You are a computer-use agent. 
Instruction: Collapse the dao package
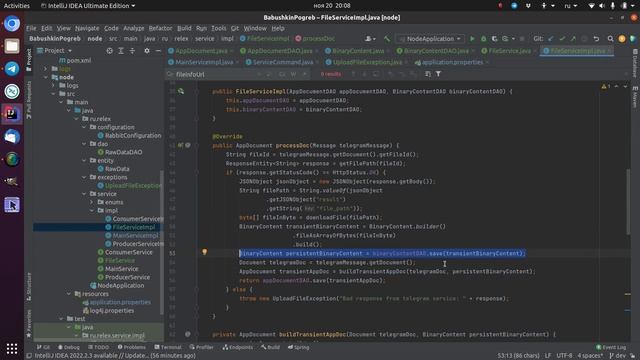tap(84, 144)
